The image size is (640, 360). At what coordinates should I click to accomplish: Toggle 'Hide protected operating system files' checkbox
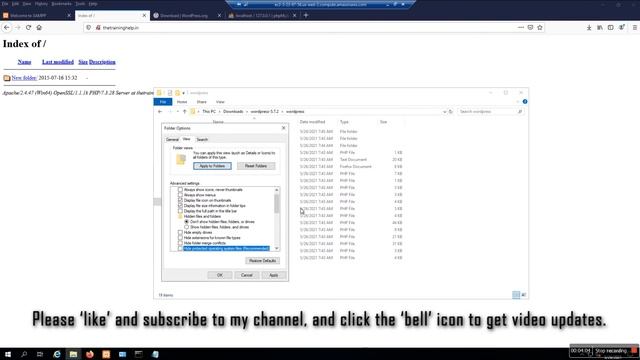[x=180, y=248]
